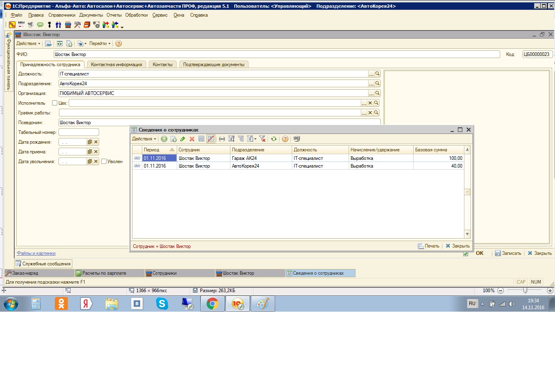This screenshot has height=392, width=555.
Task: Open the Действия dropdown in employee form
Action: tap(28, 43)
